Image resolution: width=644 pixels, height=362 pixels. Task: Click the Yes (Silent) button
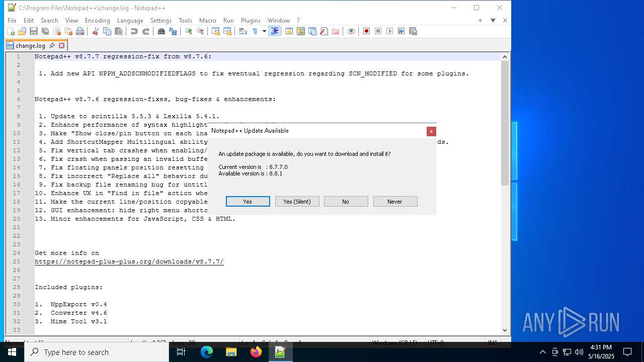(x=297, y=202)
